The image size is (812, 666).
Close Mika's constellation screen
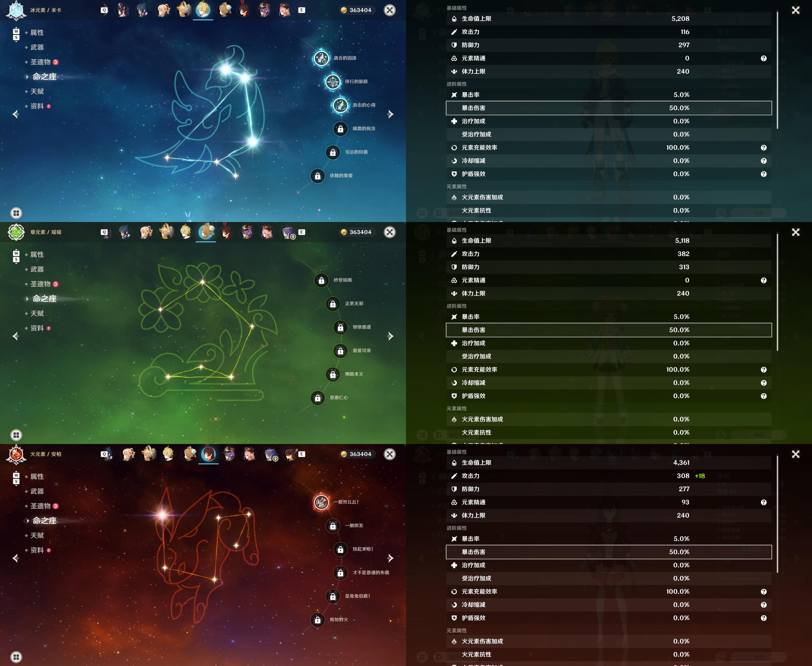point(390,10)
